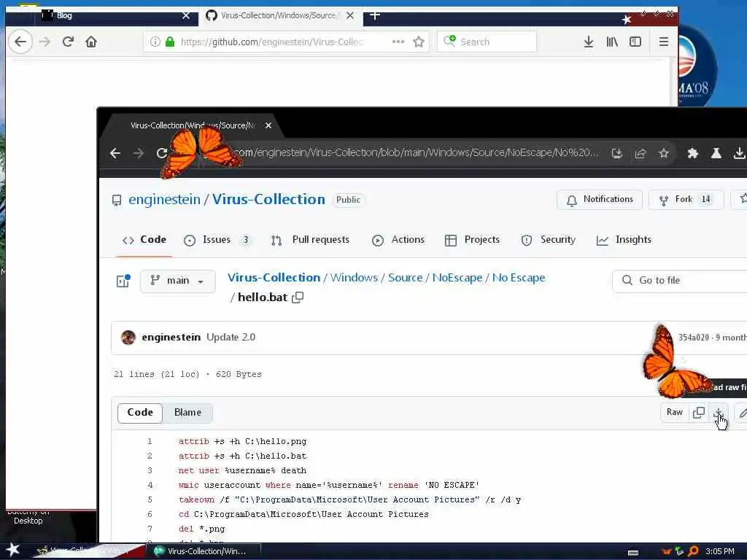This screenshot has height=560, width=747.
Task: Open the Insights tab
Action: (x=624, y=239)
